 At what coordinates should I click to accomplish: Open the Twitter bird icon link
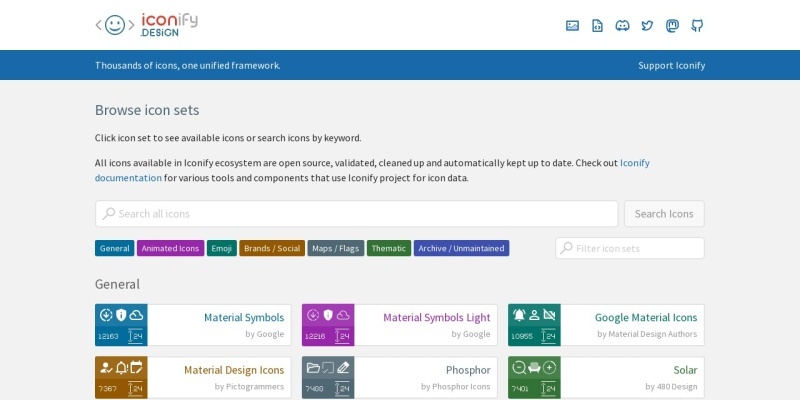tap(647, 26)
